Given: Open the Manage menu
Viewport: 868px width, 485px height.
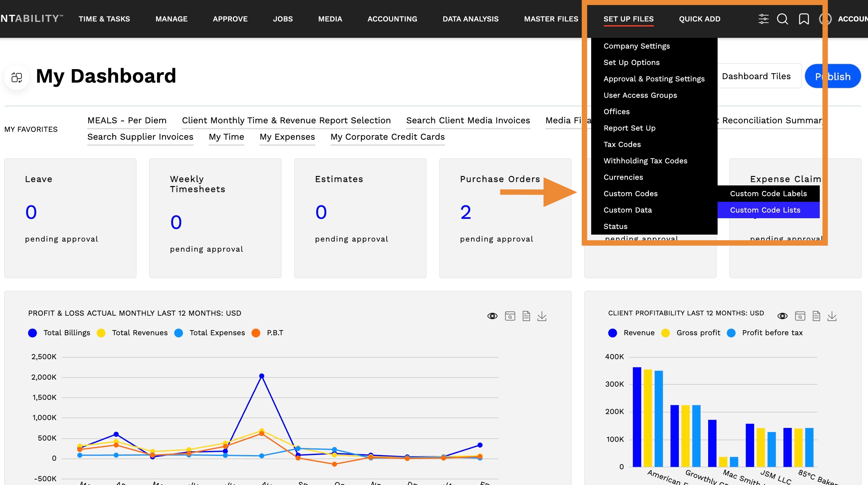Looking at the screenshot, I should tap(171, 19).
